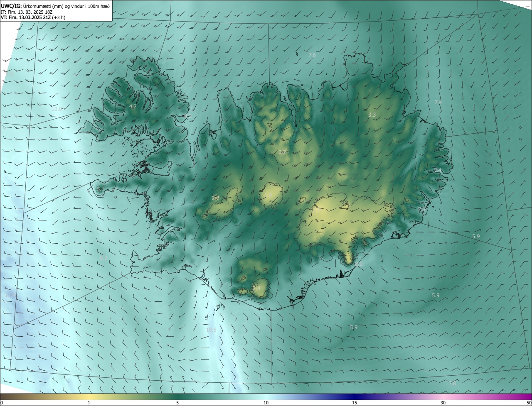Click the 7.6 value north of Iceland
The height and width of the screenshot is (406, 532).
(312, 55)
